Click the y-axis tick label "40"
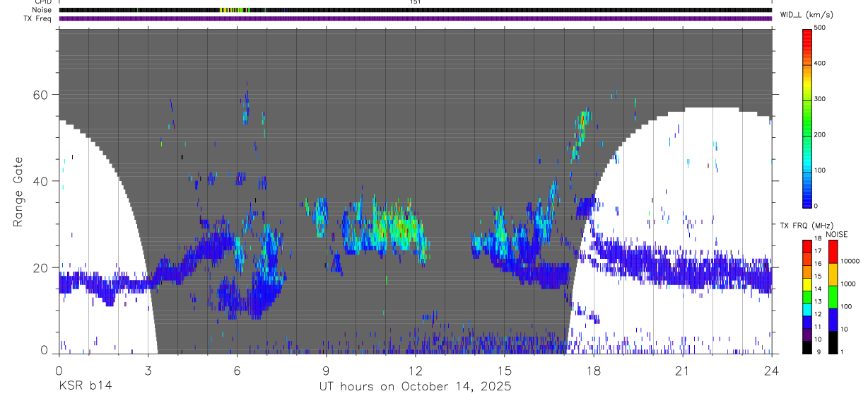This screenshot has width=868, height=401. [41, 181]
